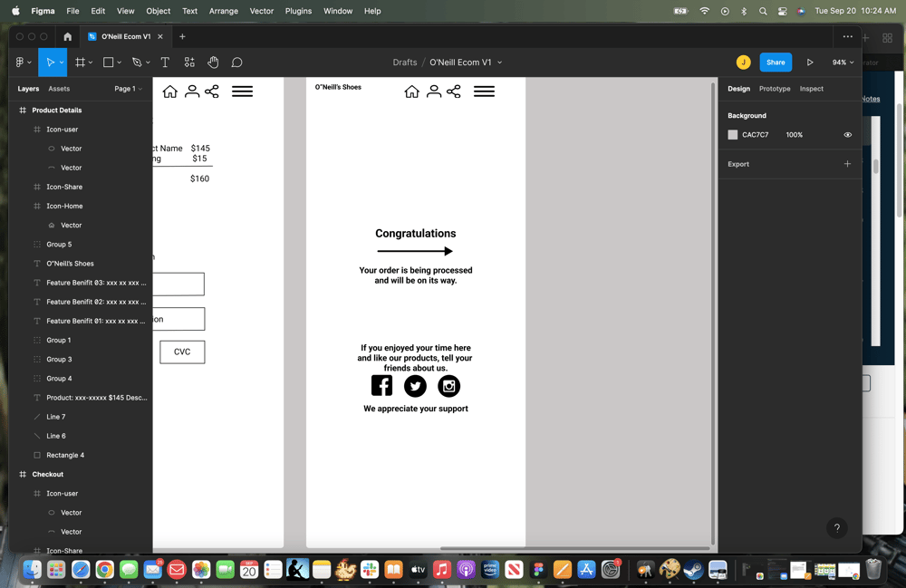The image size is (906, 588).
Task: Select the Hand tool
Action: pos(213,62)
